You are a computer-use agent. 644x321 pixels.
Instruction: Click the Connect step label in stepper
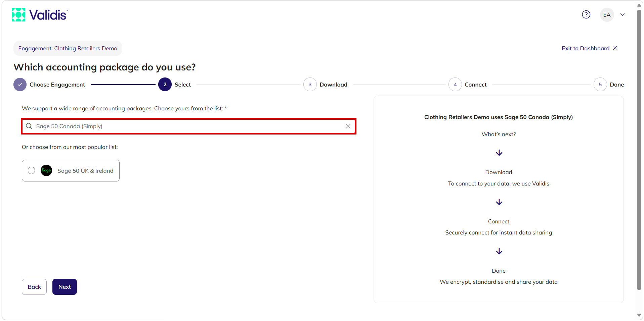476,85
